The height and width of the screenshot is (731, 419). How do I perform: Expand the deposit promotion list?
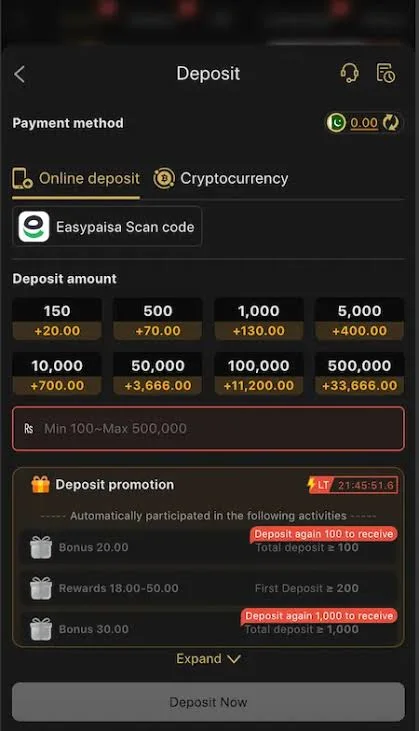(x=208, y=659)
